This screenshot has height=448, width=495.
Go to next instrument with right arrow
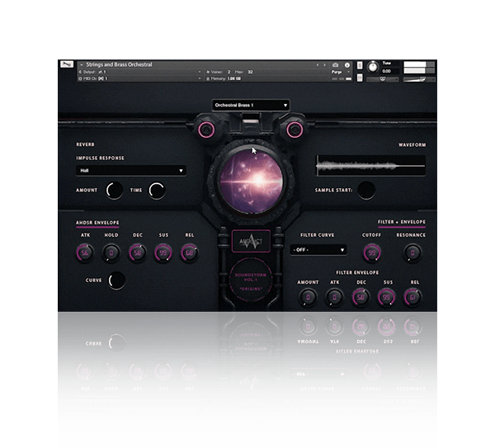[x=324, y=65]
